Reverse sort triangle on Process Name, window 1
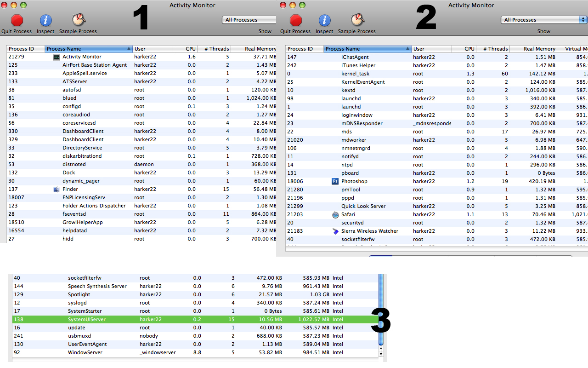Viewport: 588px width, 368px height. click(129, 49)
